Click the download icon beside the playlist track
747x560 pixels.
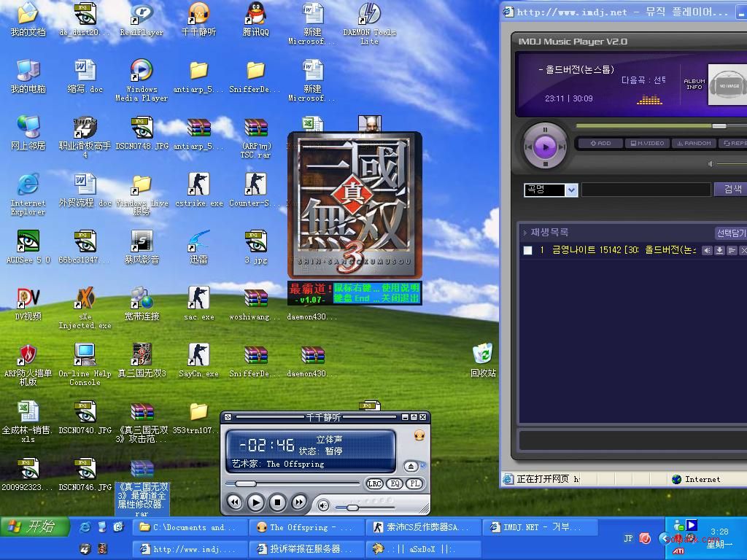click(x=719, y=250)
